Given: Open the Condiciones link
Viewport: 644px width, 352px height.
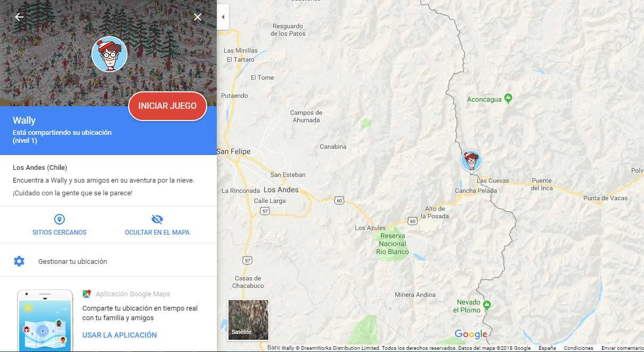Looking at the screenshot, I should point(579,348).
